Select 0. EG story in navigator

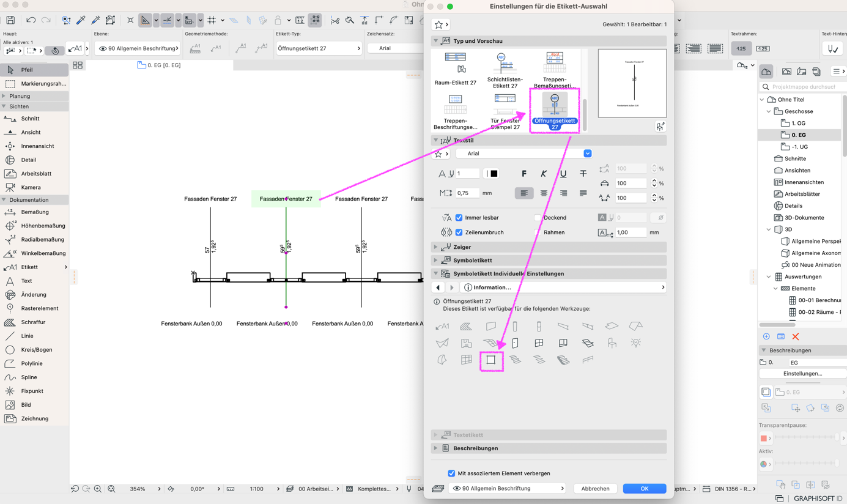click(798, 135)
